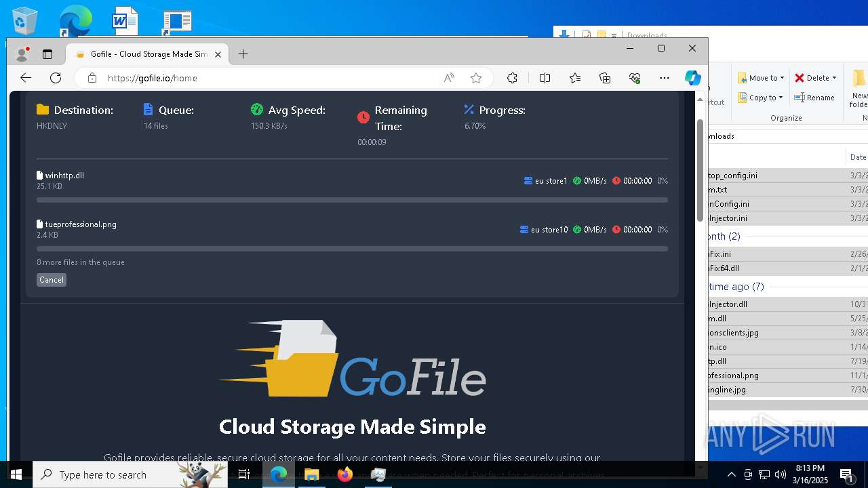The image size is (868, 488).
Task: Click the taskbar search box
Action: [x=130, y=474]
